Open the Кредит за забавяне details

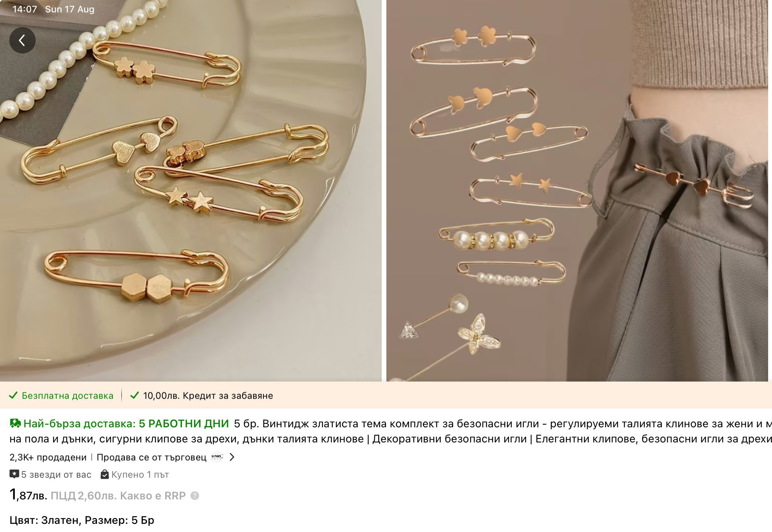click(208, 396)
